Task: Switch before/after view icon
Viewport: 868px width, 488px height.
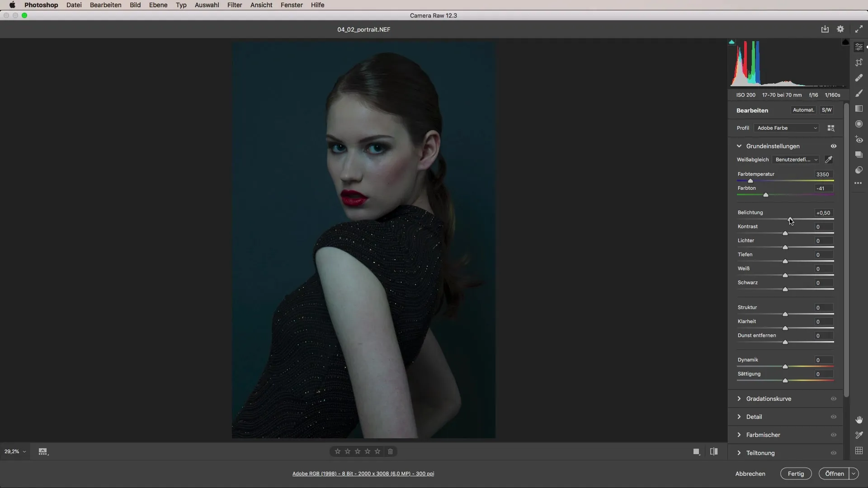Action: tap(714, 451)
